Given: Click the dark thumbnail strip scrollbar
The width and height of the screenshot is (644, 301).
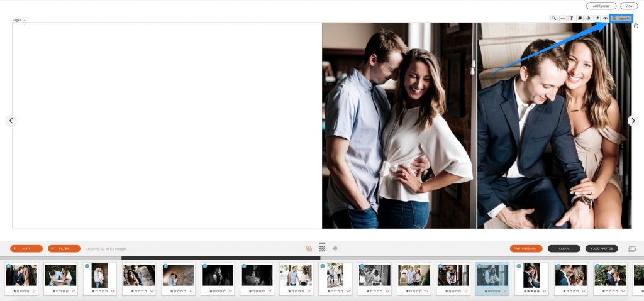Looking at the screenshot, I should [221, 258].
